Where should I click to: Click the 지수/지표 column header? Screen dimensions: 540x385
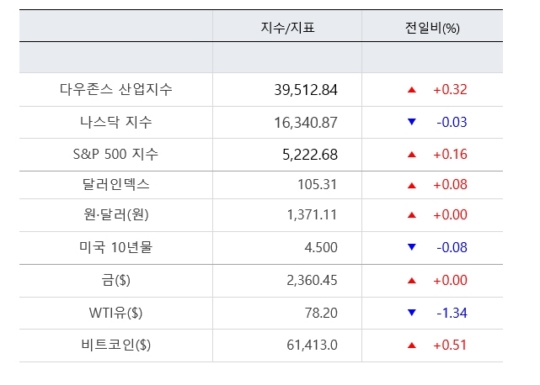[x=287, y=28]
